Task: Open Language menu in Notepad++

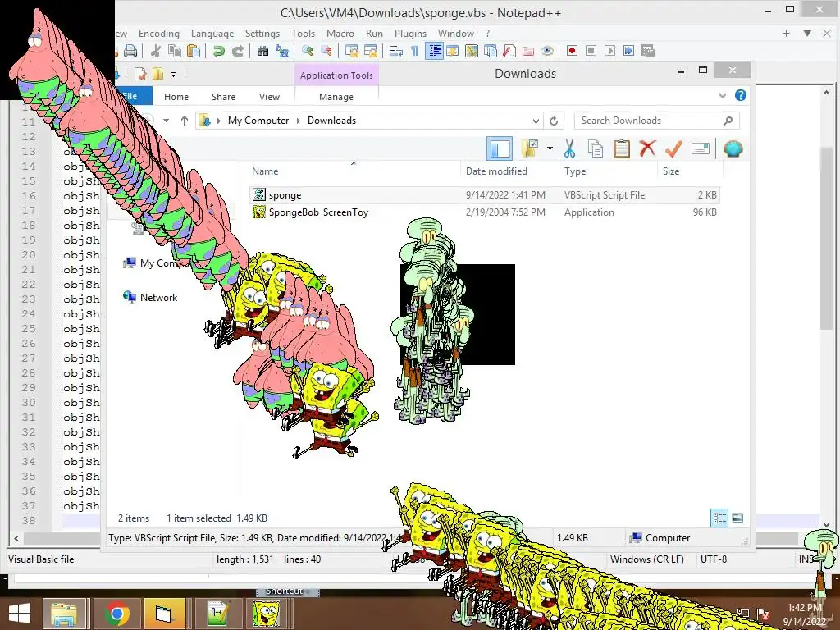Action: 212,33
